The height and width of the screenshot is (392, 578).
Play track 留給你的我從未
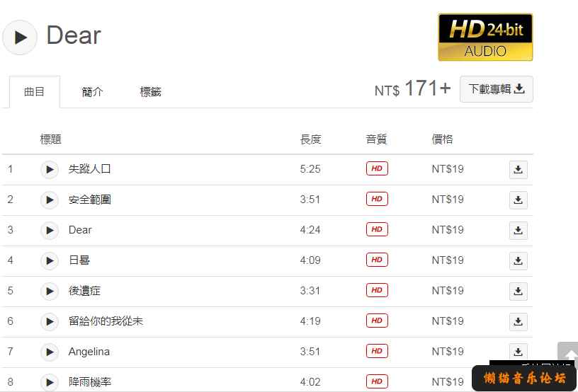[50, 322]
